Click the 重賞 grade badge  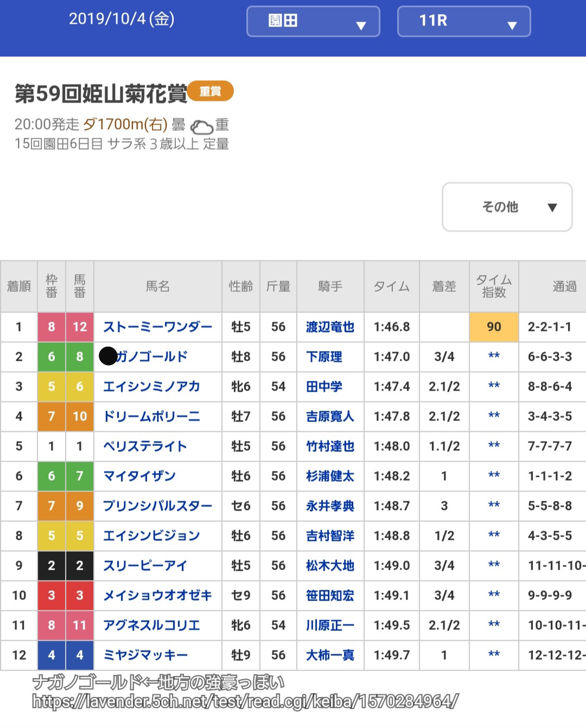tap(210, 91)
